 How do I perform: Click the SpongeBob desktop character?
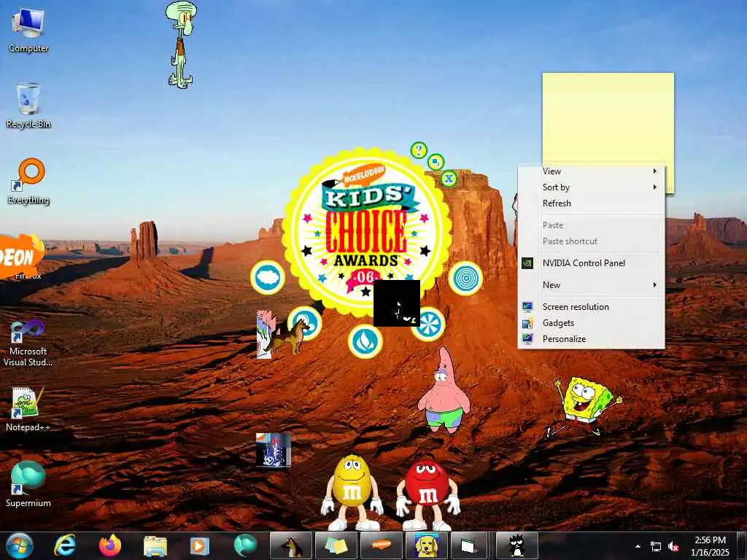[584, 405]
